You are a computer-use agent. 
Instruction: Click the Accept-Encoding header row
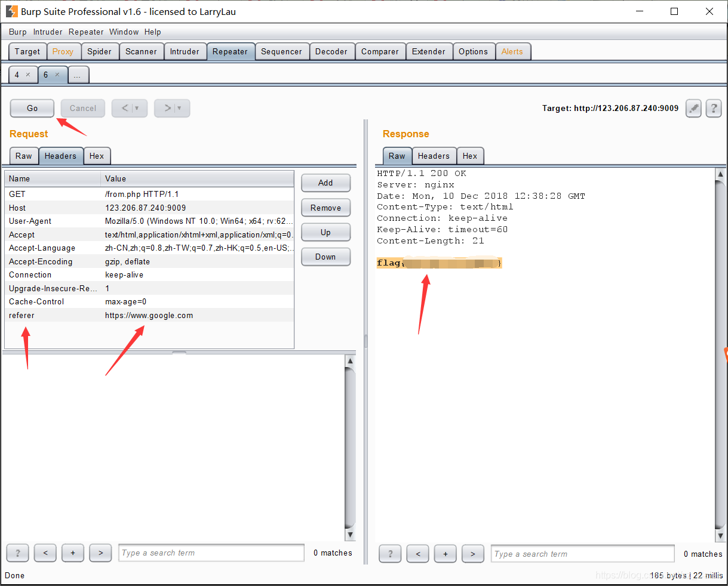click(149, 261)
